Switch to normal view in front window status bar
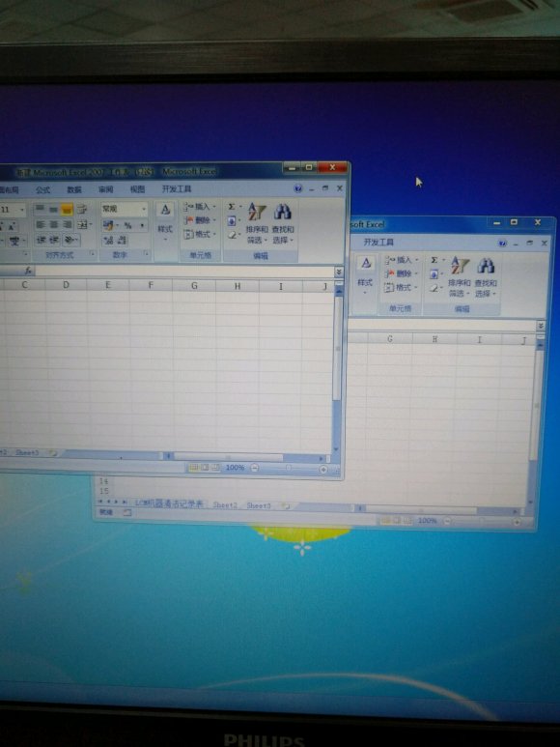The height and width of the screenshot is (747, 560). [x=194, y=468]
